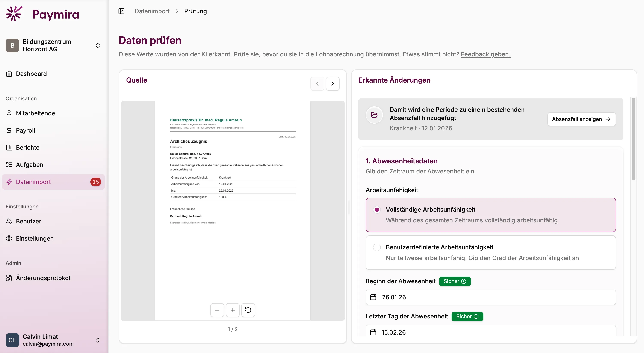
Task: Select Vollständige Arbeitsunfähigkeit radio option
Action: pos(377,210)
